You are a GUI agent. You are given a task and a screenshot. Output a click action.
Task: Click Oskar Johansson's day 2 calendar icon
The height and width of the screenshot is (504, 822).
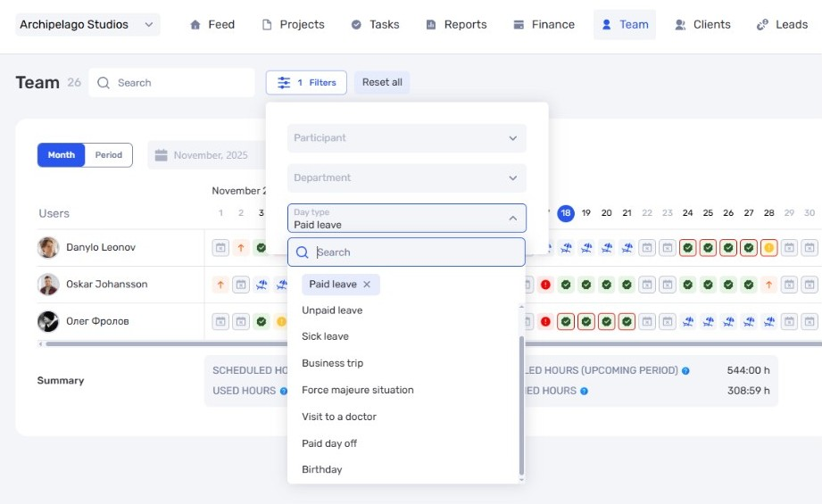click(241, 285)
